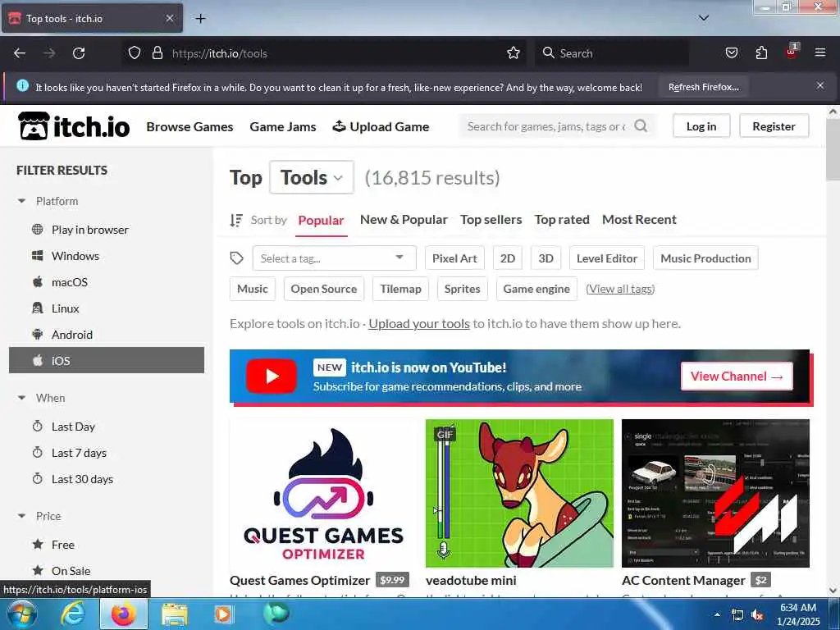
Task: Select the Open Source tag
Action: 323,289
